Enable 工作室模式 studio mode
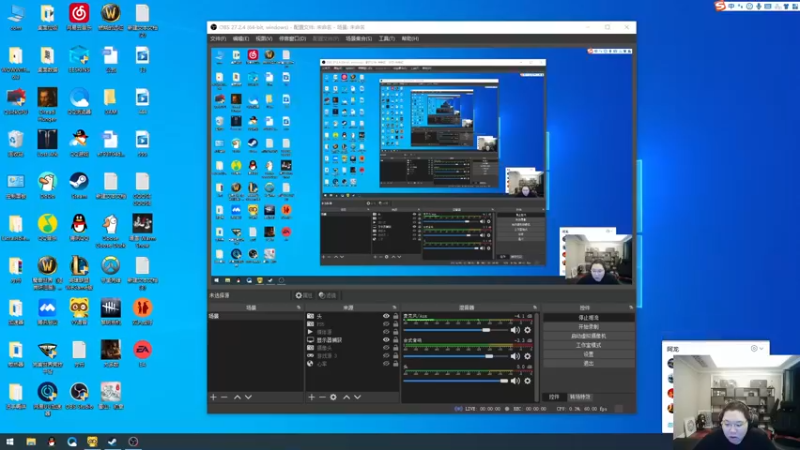This screenshot has height=450, width=800. pyautogui.click(x=589, y=345)
